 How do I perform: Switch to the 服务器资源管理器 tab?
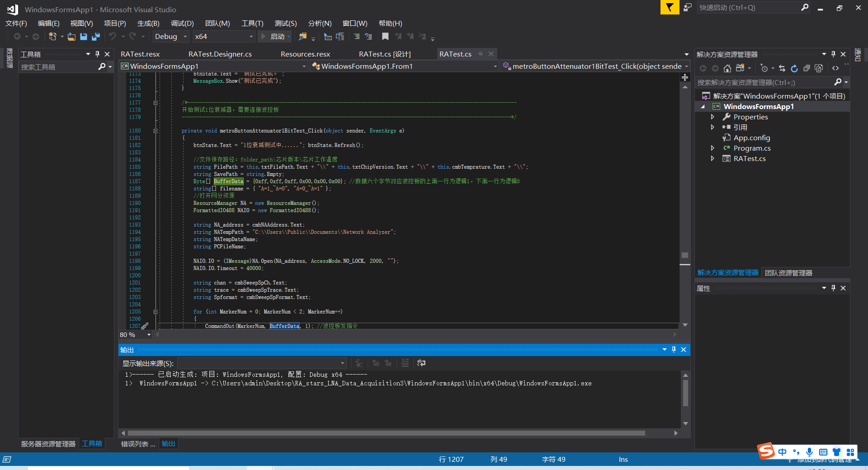click(48, 444)
